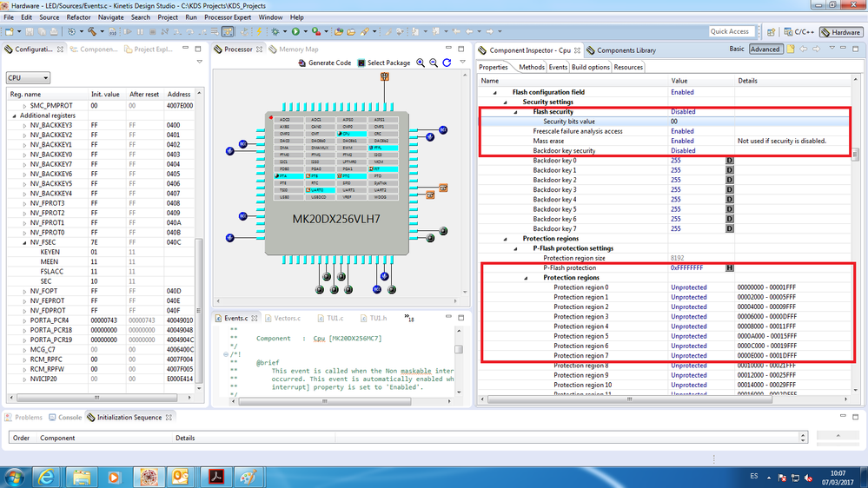Image resolution: width=868 pixels, height=488 pixels.
Task: Toggle Advanced view in Component Inspector
Action: click(x=765, y=49)
